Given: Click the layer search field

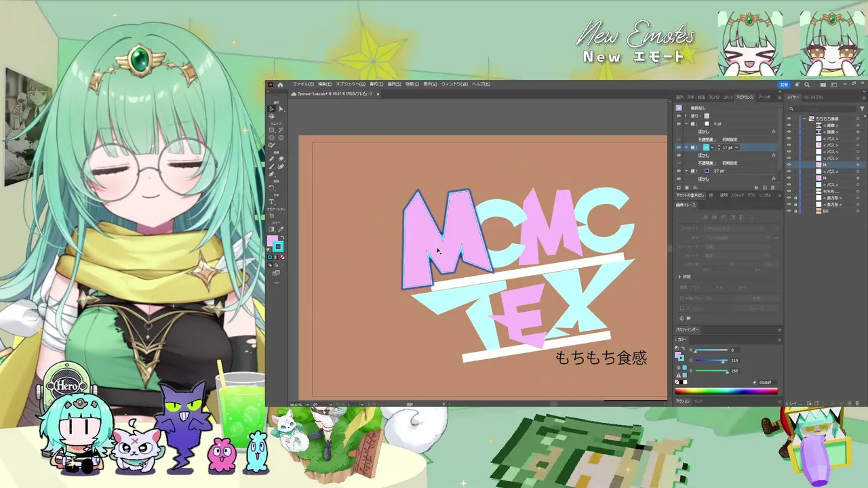Looking at the screenshot, I should tap(822, 108).
